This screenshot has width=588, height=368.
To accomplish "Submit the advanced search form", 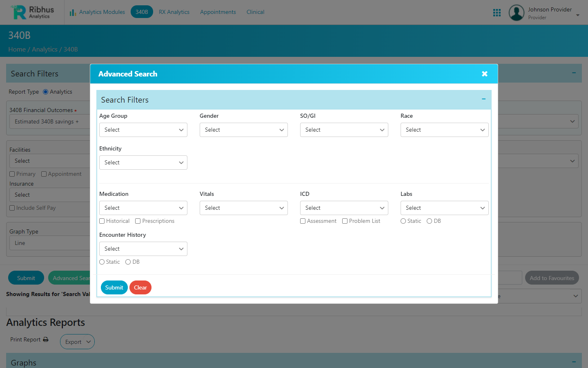I will click(x=114, y=287).
